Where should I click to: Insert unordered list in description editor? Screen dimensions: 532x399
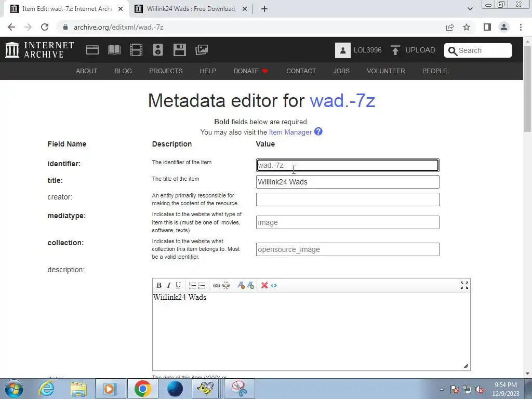pyautogui.click(x=202, y=285)
